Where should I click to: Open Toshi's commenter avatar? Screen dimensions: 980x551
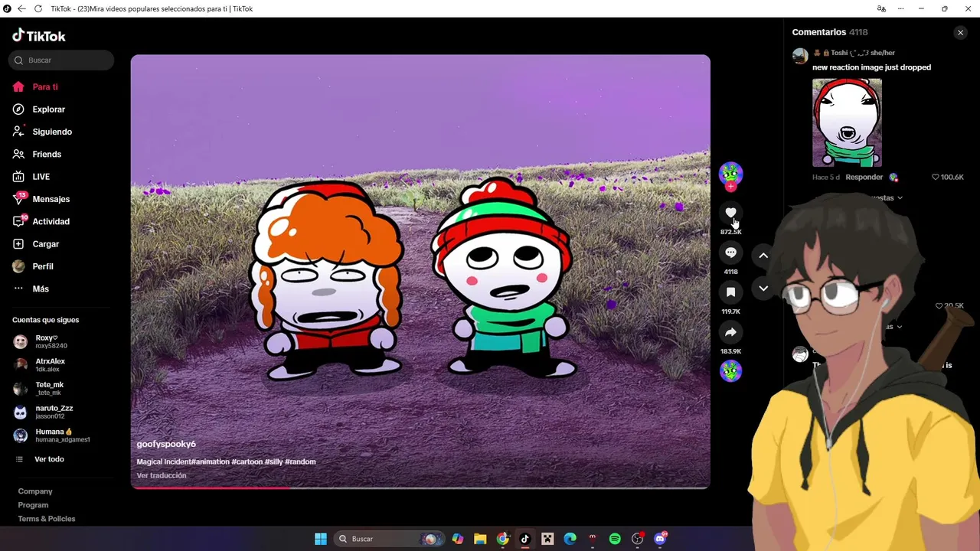pos(800,56)
